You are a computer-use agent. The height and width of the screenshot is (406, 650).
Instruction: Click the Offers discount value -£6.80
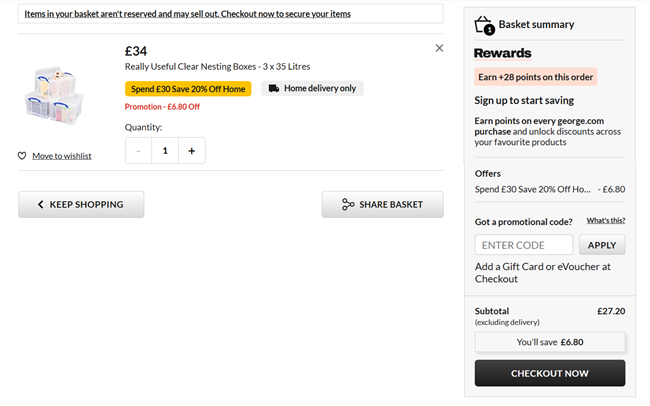(x=611, y=190)
